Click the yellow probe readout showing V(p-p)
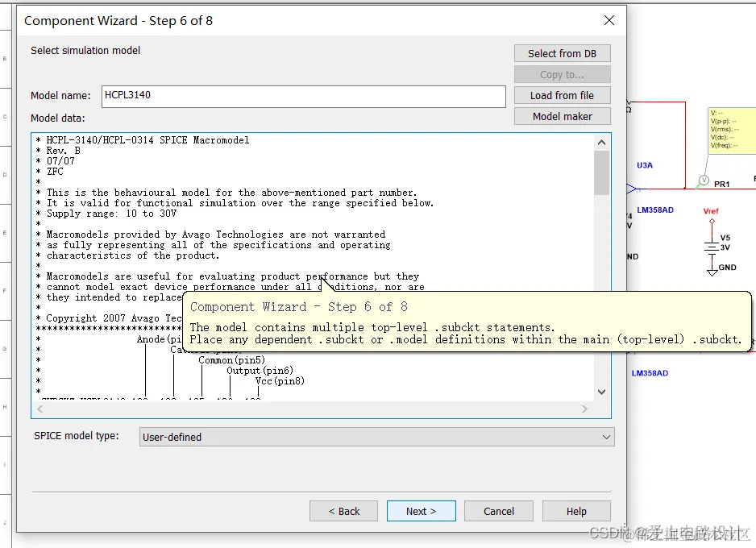Screen dimensions: 756x548 [x=732, y=129]
